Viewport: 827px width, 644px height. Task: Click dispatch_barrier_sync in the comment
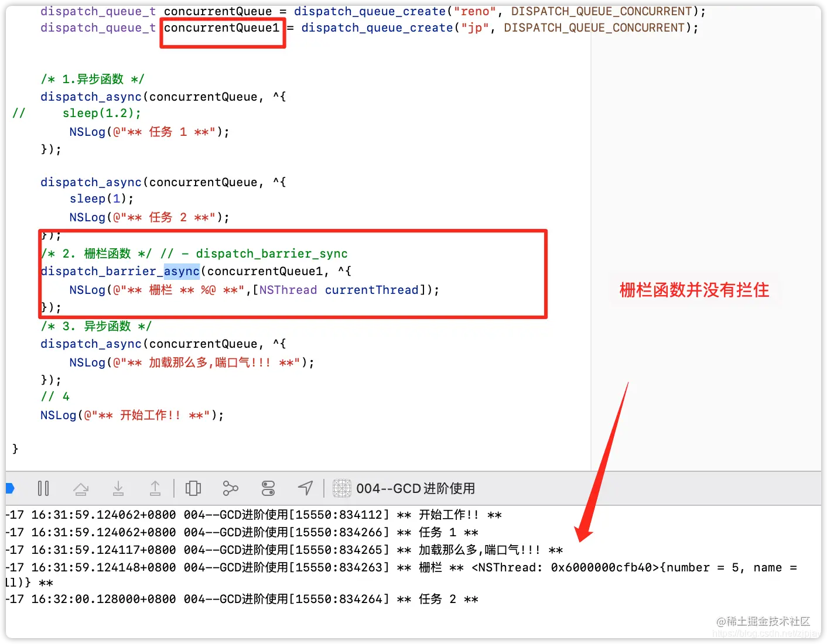point(272,254)
